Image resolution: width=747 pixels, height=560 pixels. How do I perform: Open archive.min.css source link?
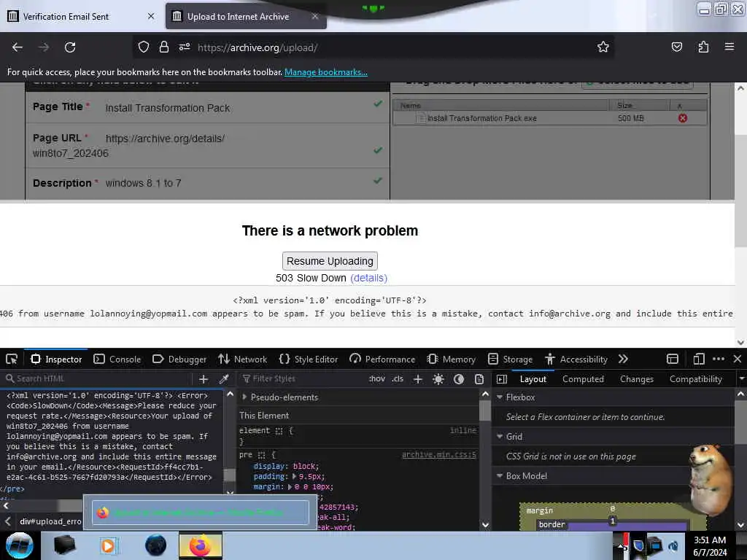click(x=438, y=455)
